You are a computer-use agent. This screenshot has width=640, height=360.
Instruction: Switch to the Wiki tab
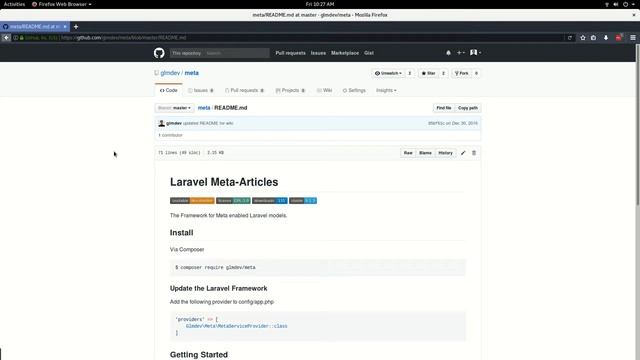click(324, 90)
